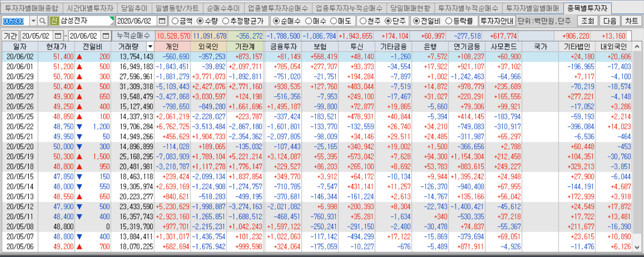Click the start date field 20/05/02

click(37, 36)
